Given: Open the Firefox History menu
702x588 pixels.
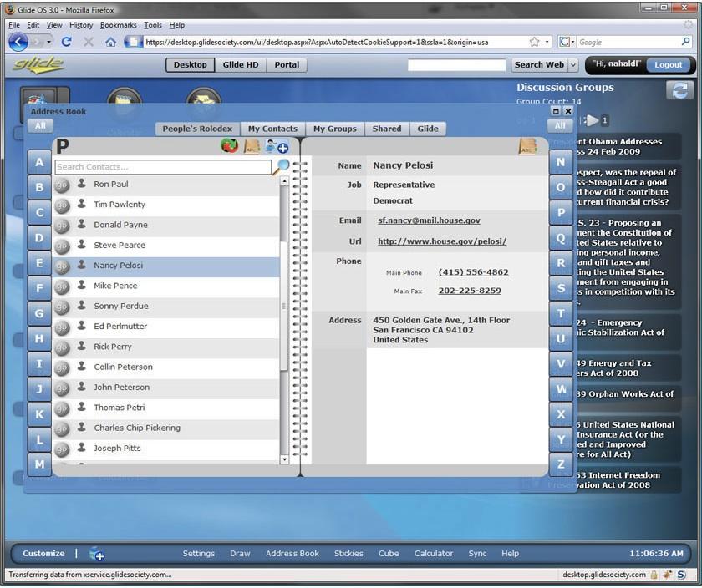Looking at the screenshot, I should pos(81,25).
